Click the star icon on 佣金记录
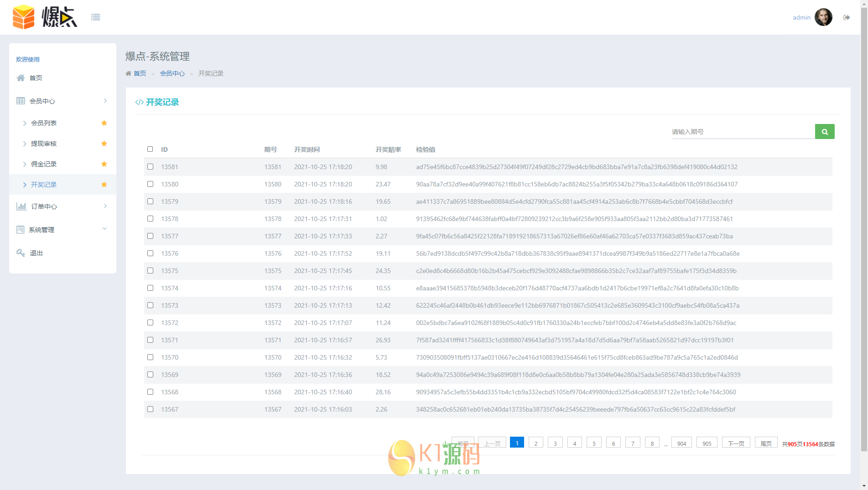The width and height of the screenshot is (868, 490). [104, 164]
